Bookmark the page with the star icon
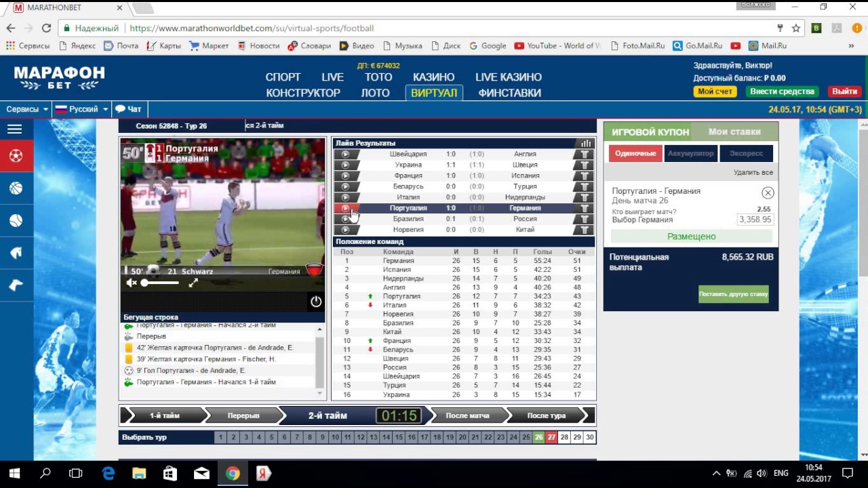This screenshot has width=868, height=488. [x=796, y=28]
